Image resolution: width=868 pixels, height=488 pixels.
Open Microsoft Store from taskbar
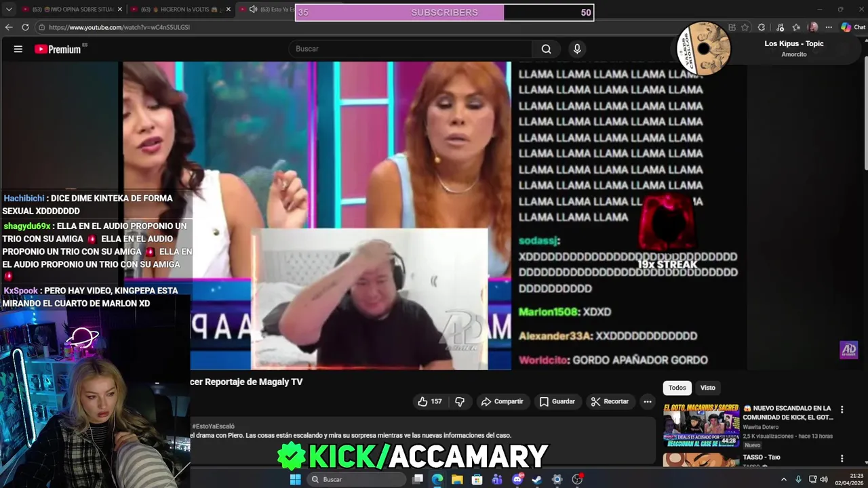tap(477, 479)
